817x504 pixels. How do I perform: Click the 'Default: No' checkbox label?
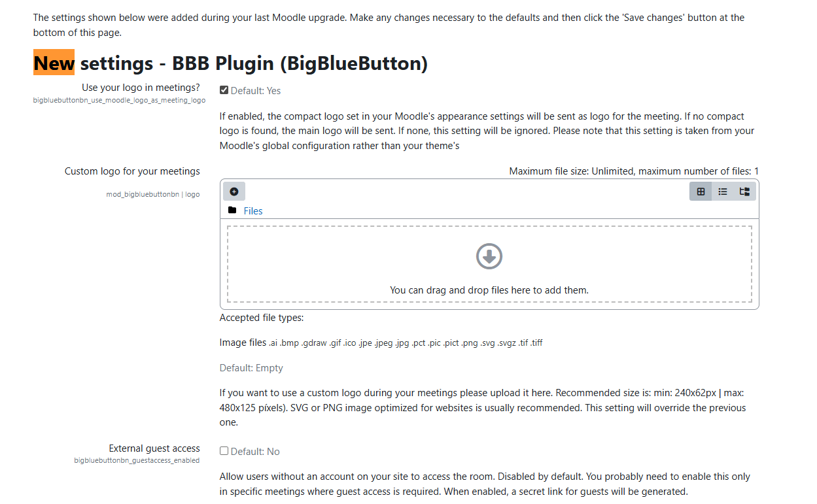pos(255,452)
